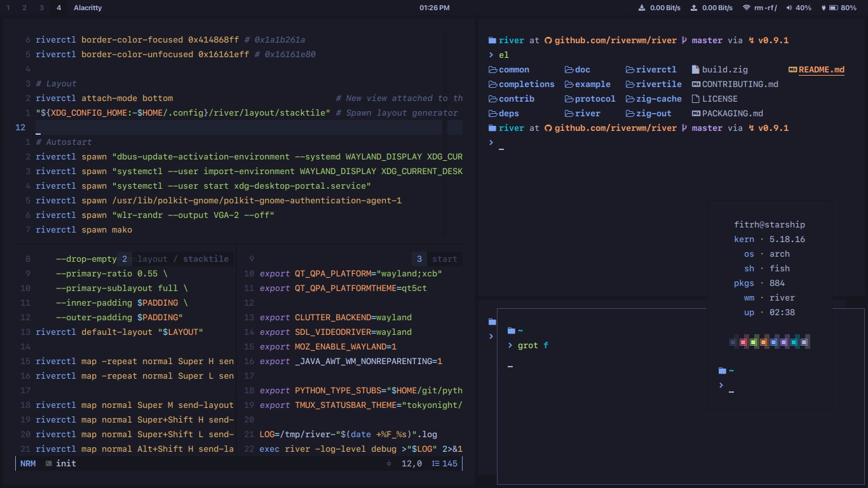Click the clock showing 01:26 PM

pyautogui.click(x=434, y=8)
